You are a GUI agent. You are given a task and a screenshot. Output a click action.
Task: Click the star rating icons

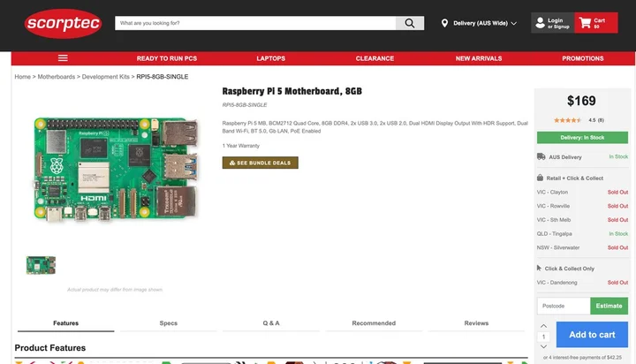click(x=567, y=120)
